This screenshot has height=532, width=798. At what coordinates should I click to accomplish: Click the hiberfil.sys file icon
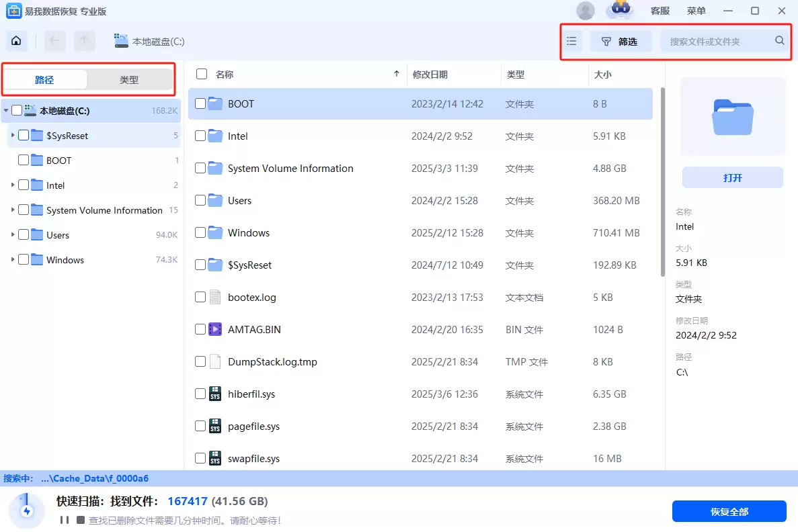click(x=215, y=394)
